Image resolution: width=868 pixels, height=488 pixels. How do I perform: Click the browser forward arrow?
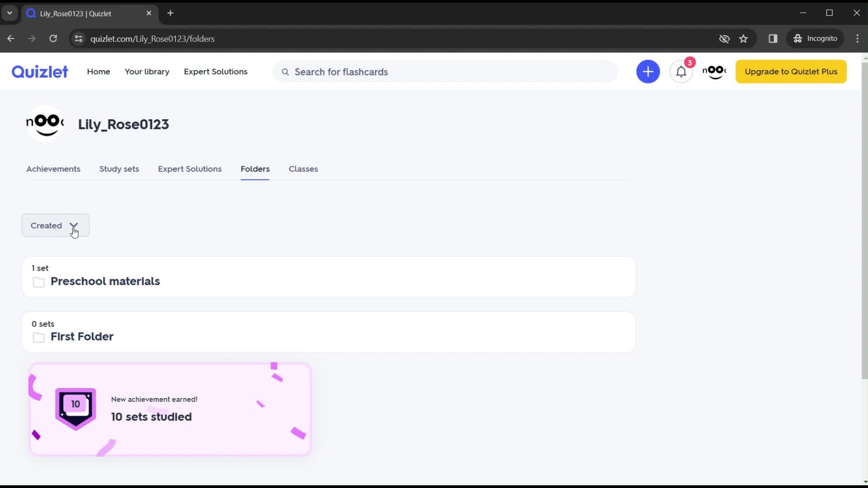pyautogui.click(x=32, y=38)
